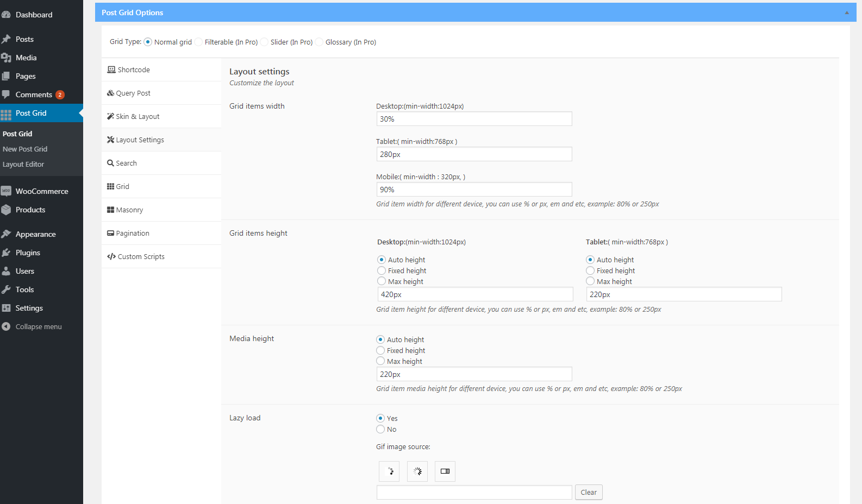Viewport: 862px width, 504px height.
Task: Set Lazy load to No
Action: (380, 429)
